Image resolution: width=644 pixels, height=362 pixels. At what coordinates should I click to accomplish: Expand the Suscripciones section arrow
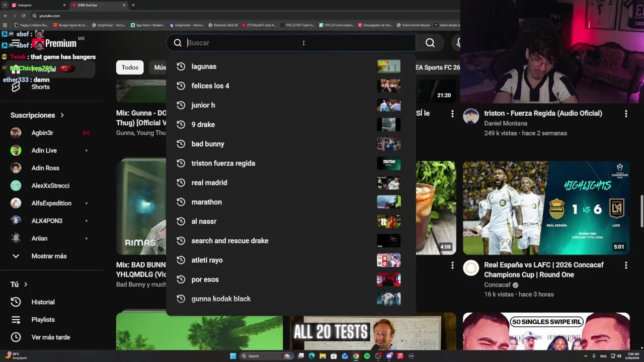click(62, 115)
